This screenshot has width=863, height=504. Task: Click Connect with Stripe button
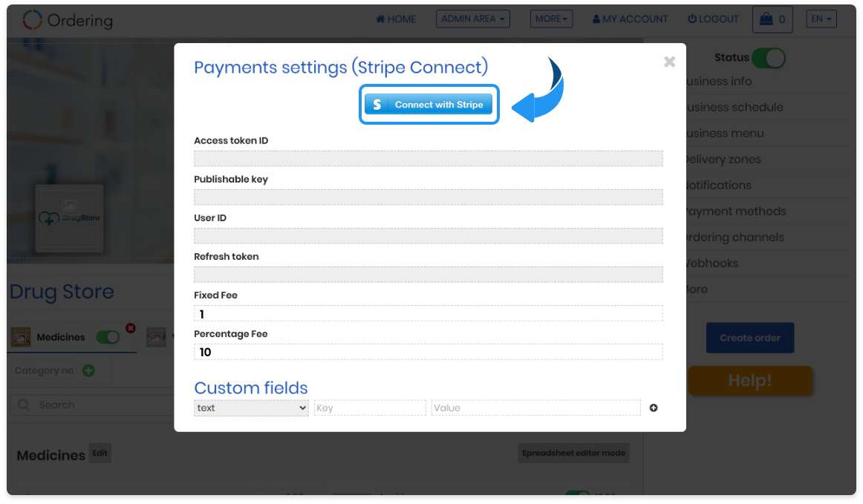coord(429,105)
